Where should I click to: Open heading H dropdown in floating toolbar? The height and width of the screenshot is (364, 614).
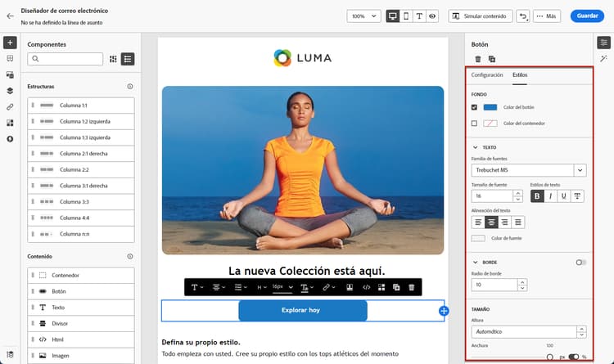tap(262, 287)
